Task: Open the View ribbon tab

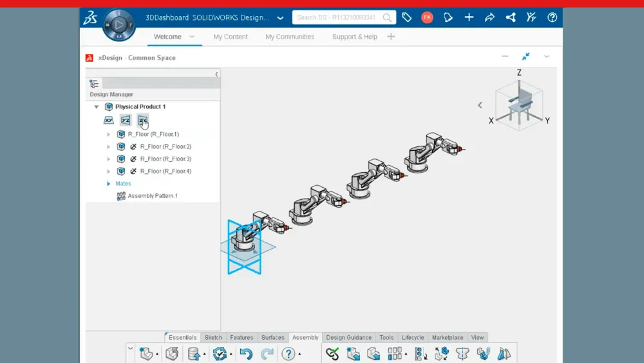Action: click(x=477, y=337)
